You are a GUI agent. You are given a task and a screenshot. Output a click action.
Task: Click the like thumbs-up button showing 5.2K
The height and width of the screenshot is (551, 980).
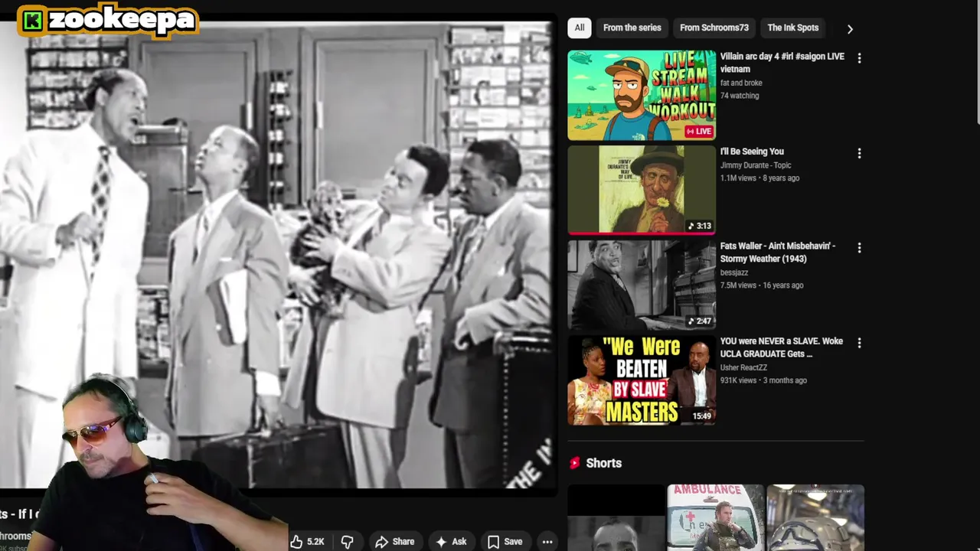point(307,542)
